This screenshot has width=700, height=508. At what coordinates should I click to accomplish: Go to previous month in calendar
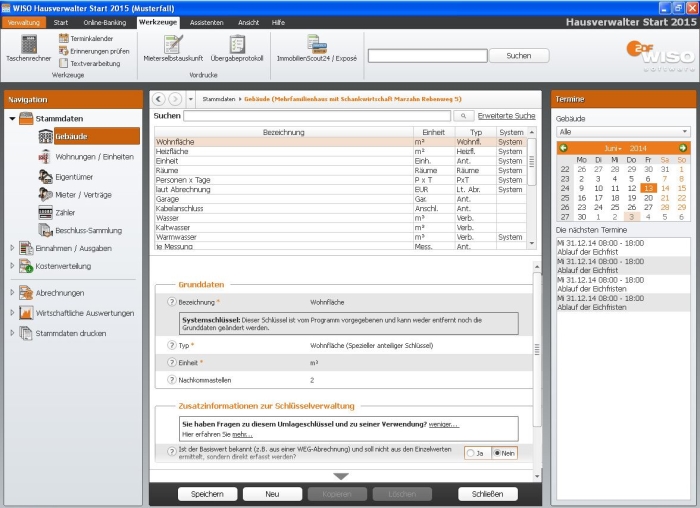point(563,148)
